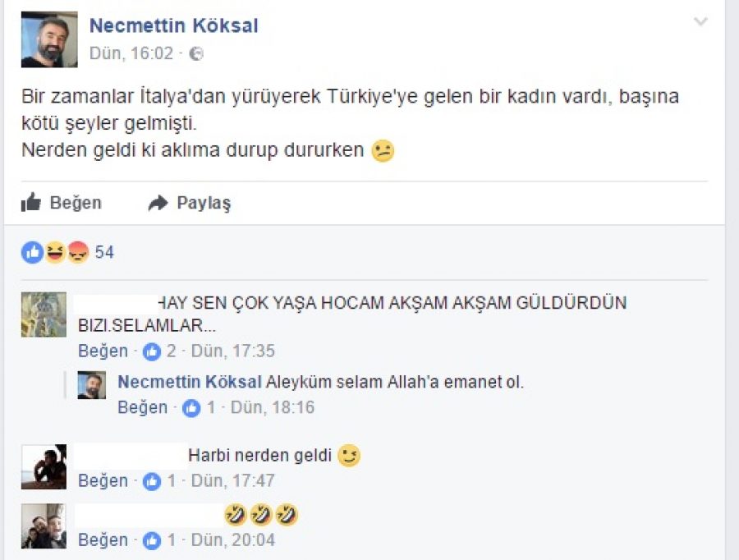The height and width of the screenshot is (560, 739).
Task: Open the post options chevron menu
Action: pyautogui.click(x=700, y=22)
